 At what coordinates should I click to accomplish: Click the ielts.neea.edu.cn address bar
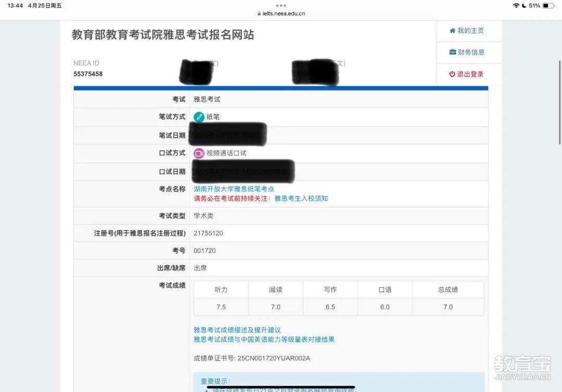tap(281, 14)
